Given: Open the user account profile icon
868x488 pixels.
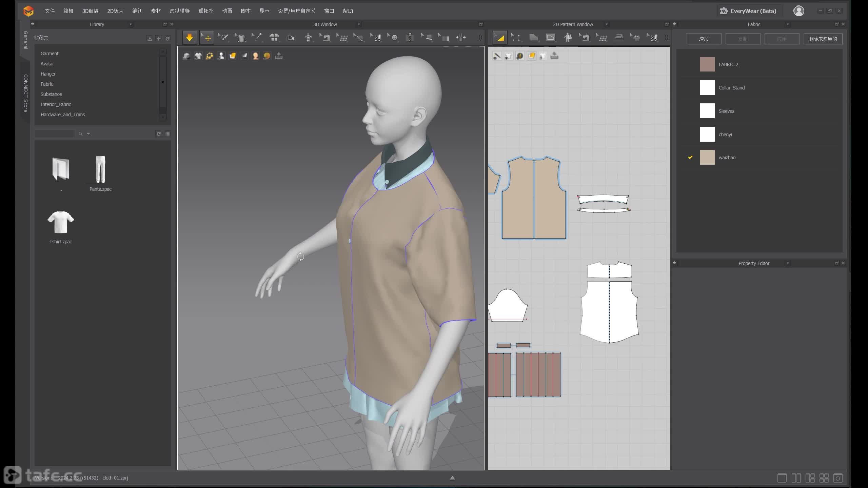Looking at the screenshot, I should (x=799, y=11).
